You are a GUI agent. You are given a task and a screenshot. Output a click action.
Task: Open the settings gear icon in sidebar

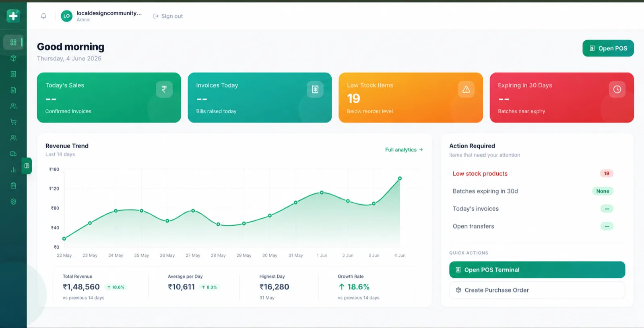pos(13,201)
